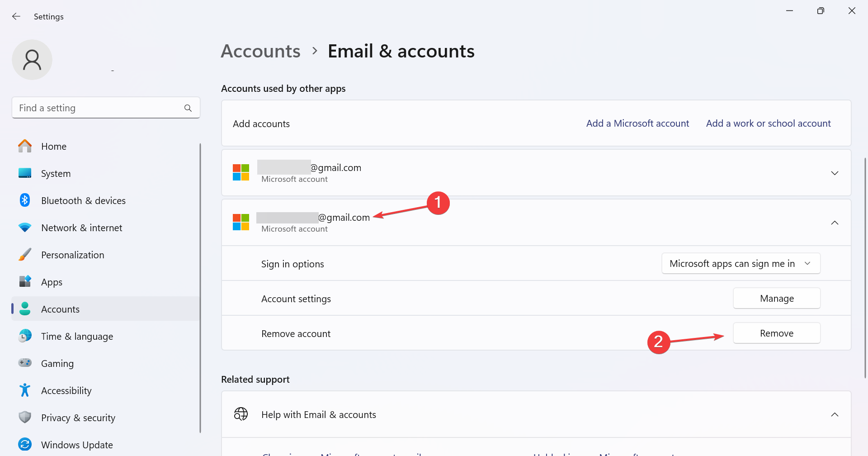The height and width of the screenshot is (456, 868).
Task: Click the Find a setting search box
Action: 106,108
